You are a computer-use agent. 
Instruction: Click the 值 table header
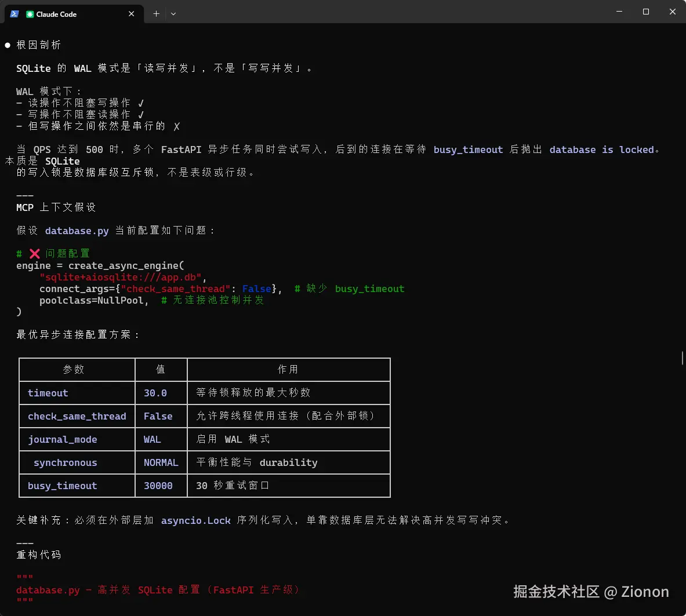[161, 369]
